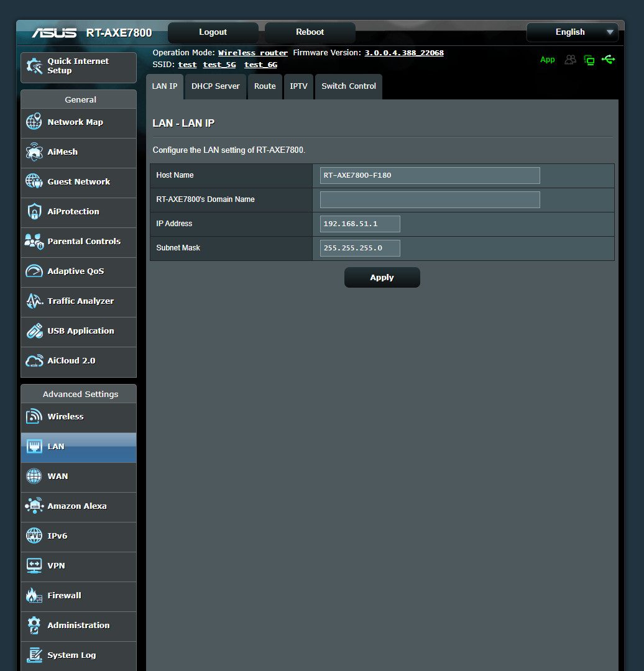Screen dimensions: 644x671
Task: Click the AiCloud 2.0 cloud icon
Action: coord(34,361)
